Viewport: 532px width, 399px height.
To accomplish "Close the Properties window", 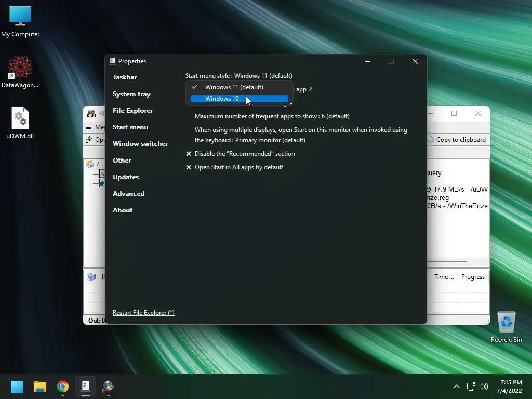I will (x=415, y=61).
